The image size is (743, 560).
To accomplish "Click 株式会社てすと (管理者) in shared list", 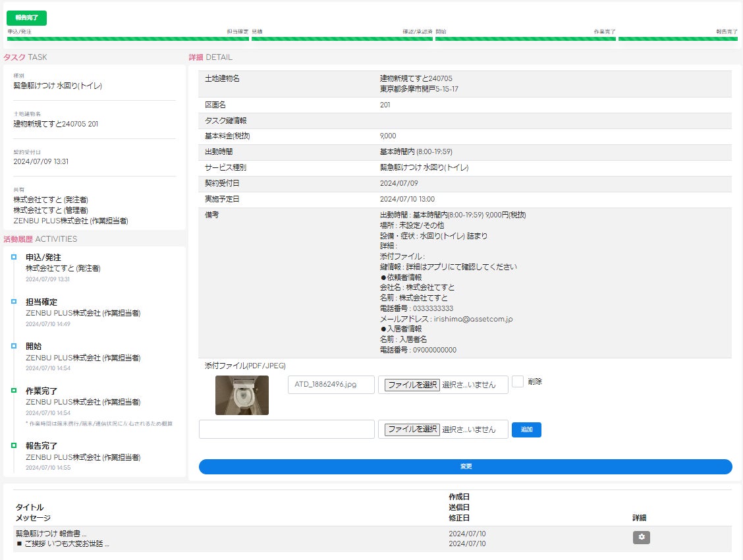I will click(x=51, y=210).
